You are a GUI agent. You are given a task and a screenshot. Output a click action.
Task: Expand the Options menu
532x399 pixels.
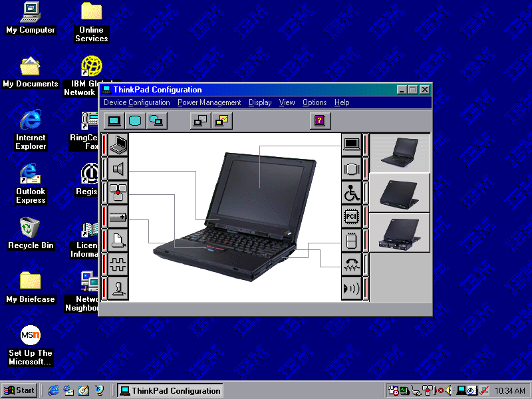[315, 102]
